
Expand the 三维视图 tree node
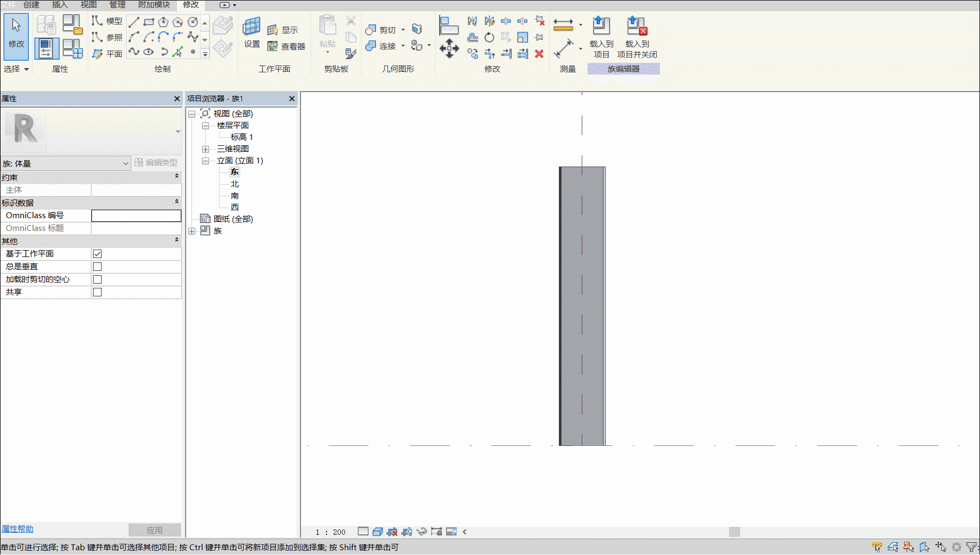(206, 149)
